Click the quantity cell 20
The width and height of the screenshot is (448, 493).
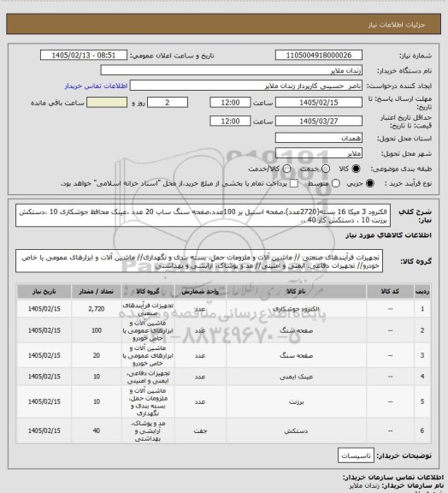point(97,355)
